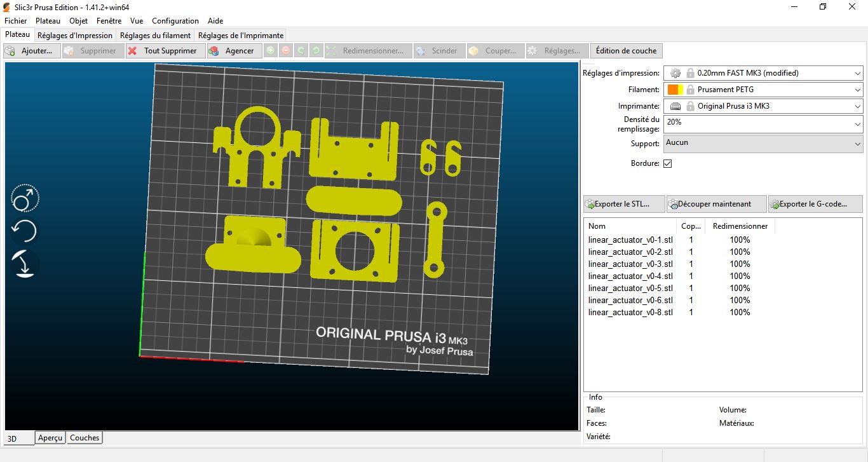Activate the place-on-face gizmo icon
This screenshot has height=462, width=868.
[x=25, y=264]
